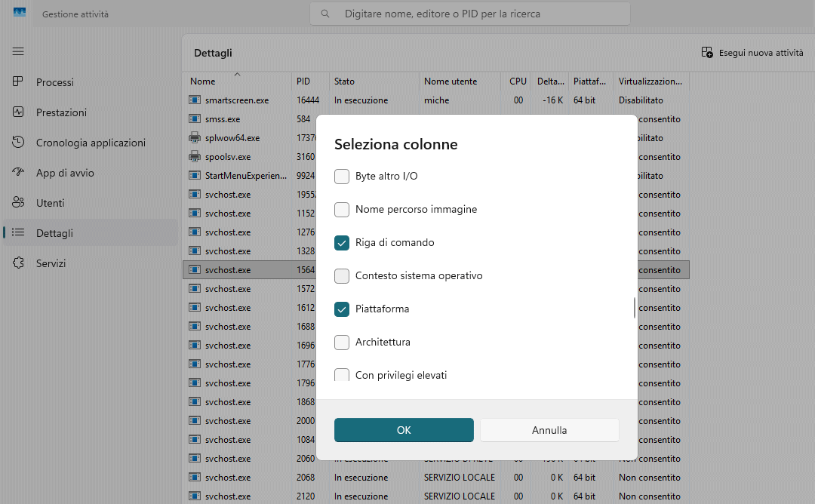
Task: Click the Esegui nuova attività icon
Action: point(707,53)
